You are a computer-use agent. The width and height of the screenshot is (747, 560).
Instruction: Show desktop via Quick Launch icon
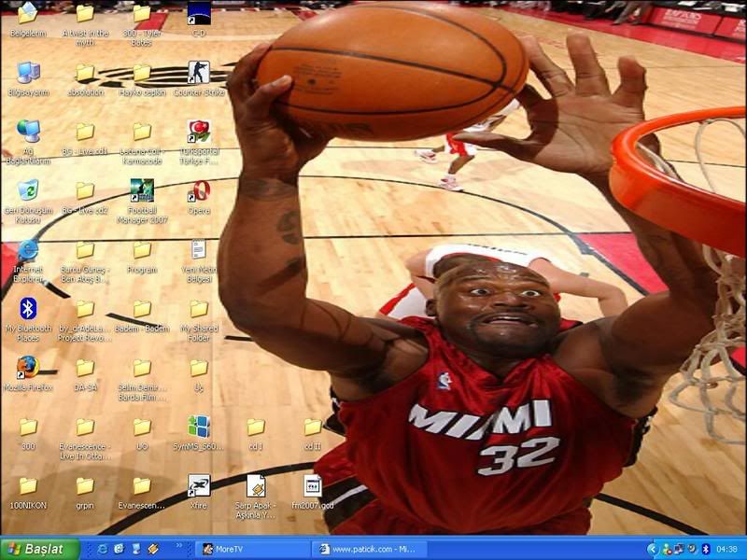pyautogui.click(x=135, y=549)
